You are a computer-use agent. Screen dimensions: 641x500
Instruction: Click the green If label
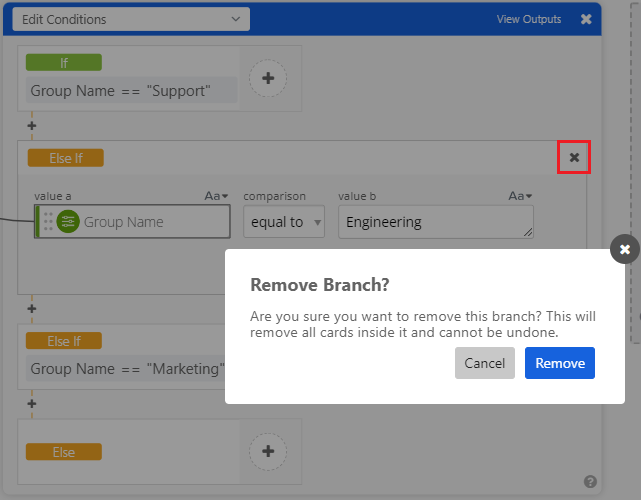coord(64,63)
